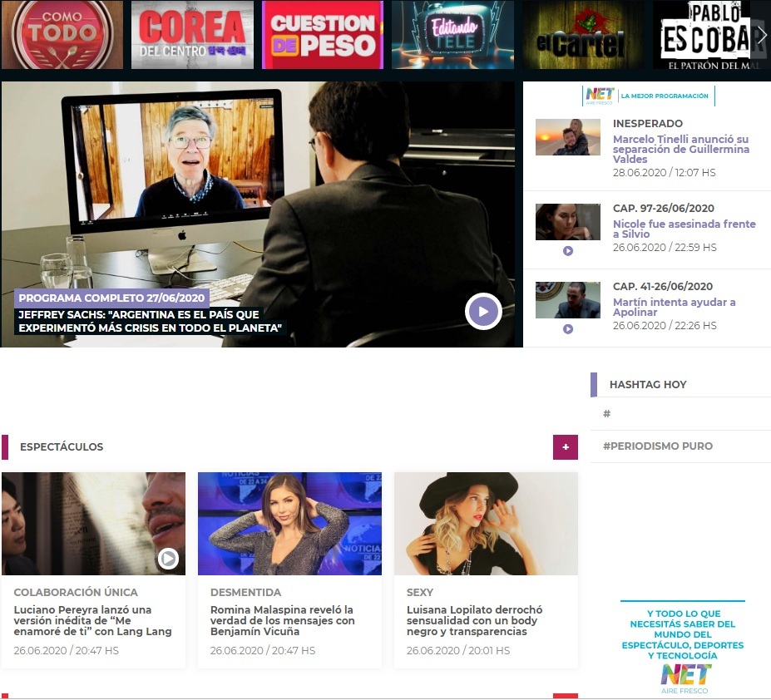
Task: Open Martín intenta ayudar a Apolinar link
Action: click(x=675, y=307)
